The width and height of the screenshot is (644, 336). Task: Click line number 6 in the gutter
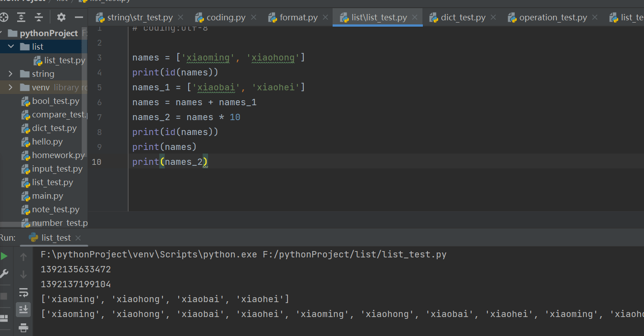99,102
